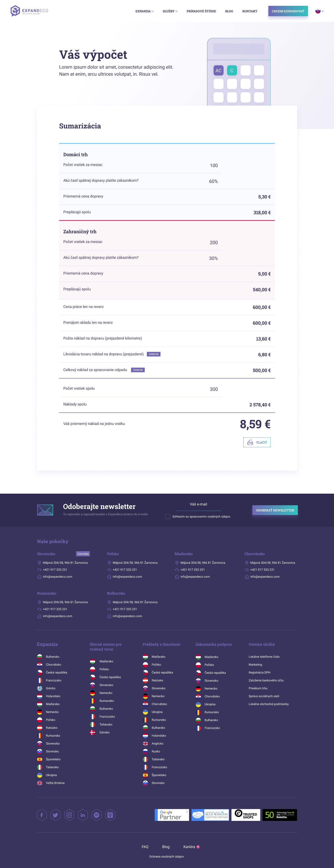Image resolution: width=334 pixels, height=868 pixels.
Task: Open the Blog item in top navigation
Action: click(229, 11)
